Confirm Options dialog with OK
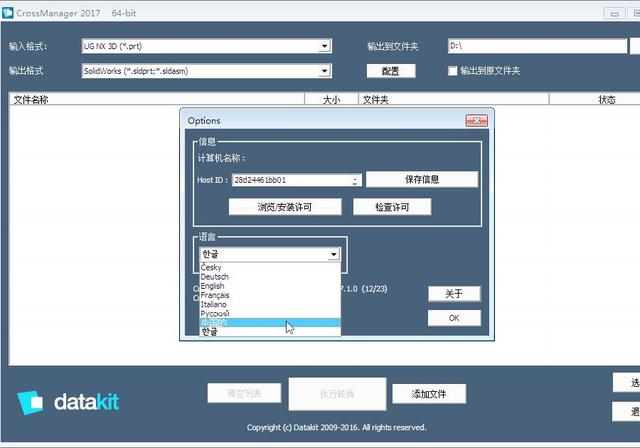This screenshot has width=640, height=448. (454, 318)
